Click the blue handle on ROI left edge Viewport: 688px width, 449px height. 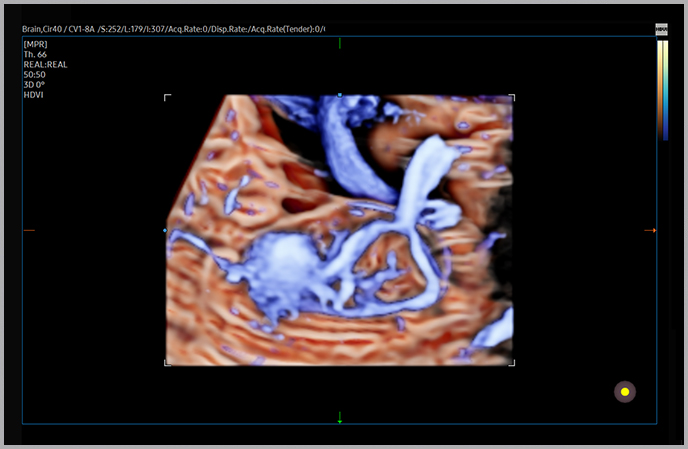pyautogui.click(x=165, y=231)
